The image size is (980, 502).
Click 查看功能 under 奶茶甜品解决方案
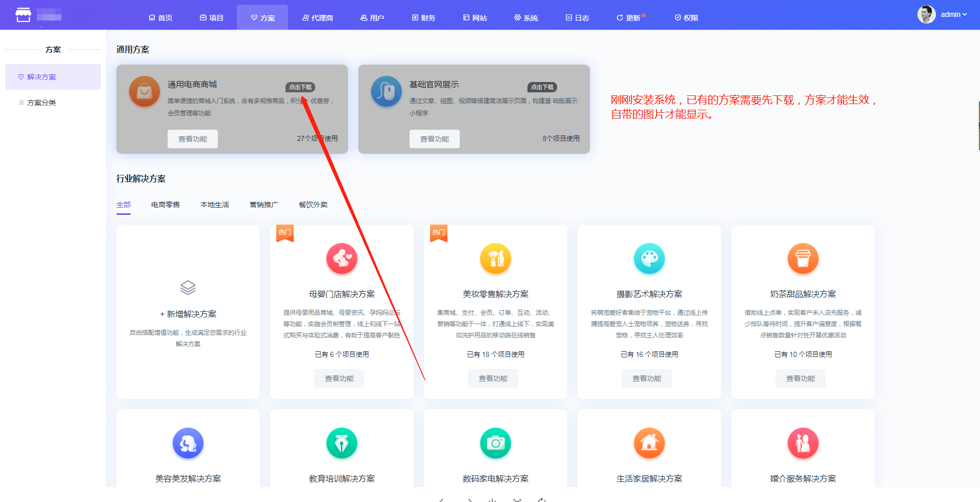click(801, 378)
